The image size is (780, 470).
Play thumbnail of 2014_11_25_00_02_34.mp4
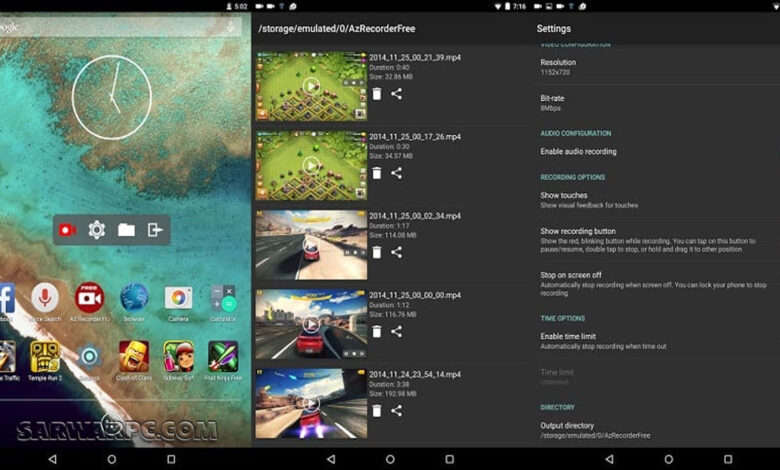pos(311,244)
